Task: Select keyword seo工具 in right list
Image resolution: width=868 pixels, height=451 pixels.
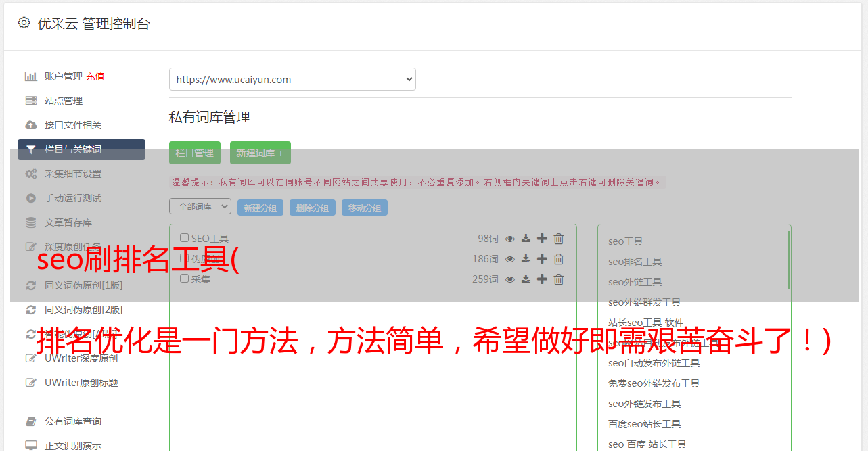Action: [x=626, y=241]
